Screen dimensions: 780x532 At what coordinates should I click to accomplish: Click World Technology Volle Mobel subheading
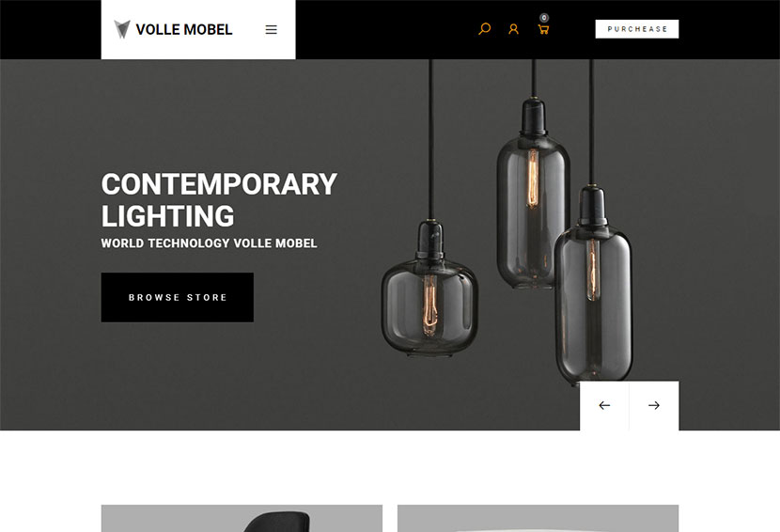(x=209, y=243)
